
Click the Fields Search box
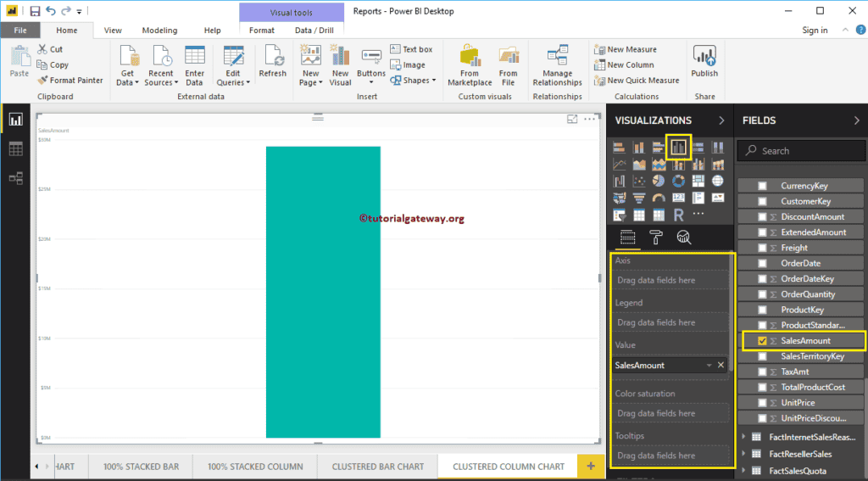click(x=800, y=151)
